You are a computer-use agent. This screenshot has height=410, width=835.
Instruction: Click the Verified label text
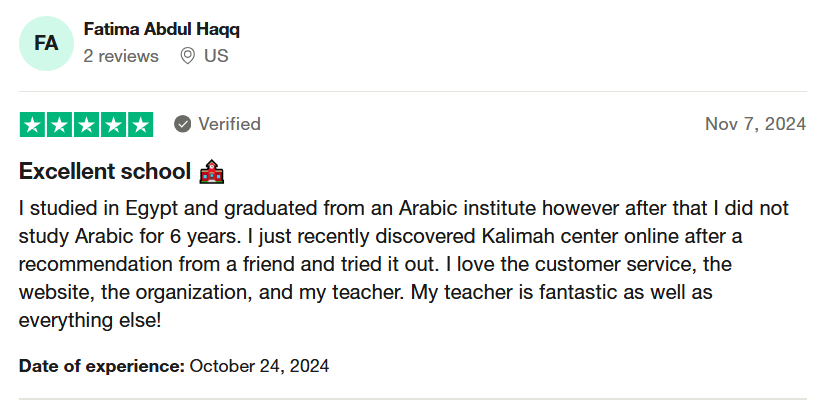(x=230, y=124)
